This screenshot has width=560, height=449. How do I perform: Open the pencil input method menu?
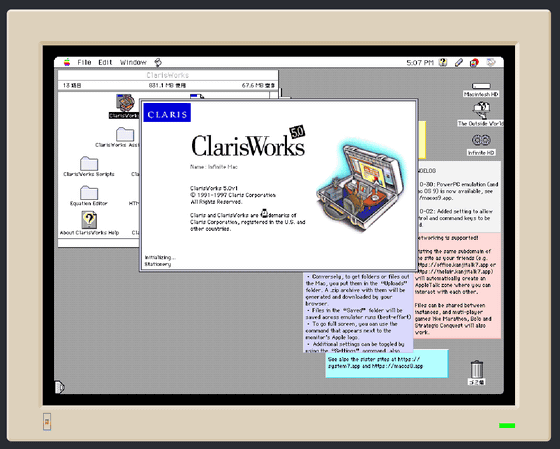pos(459,63)
